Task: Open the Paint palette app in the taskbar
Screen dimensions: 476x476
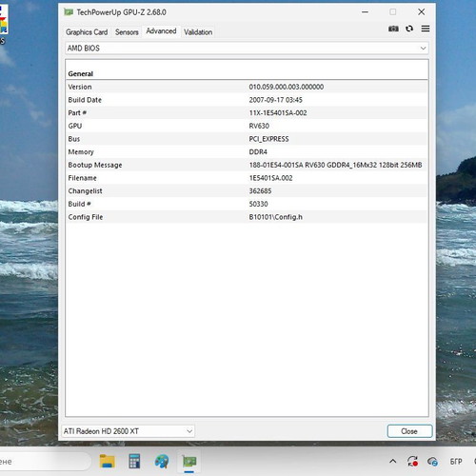Action: pos(162,462)
